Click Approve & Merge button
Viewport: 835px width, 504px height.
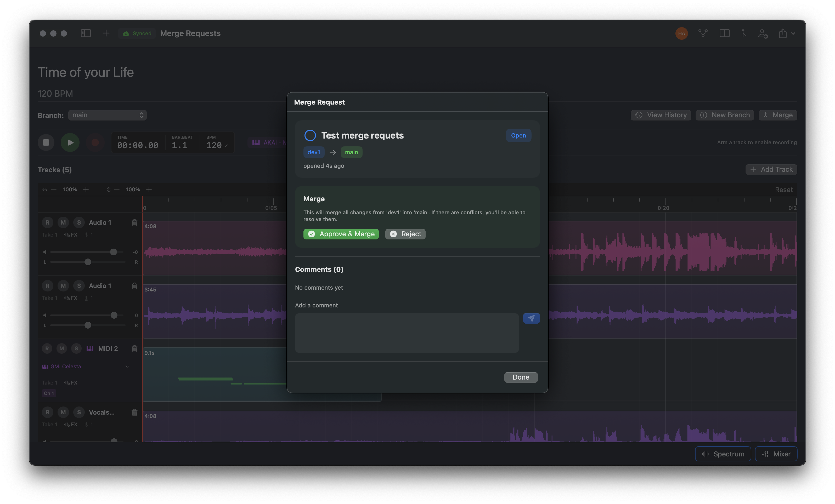[x=341, y=234]
